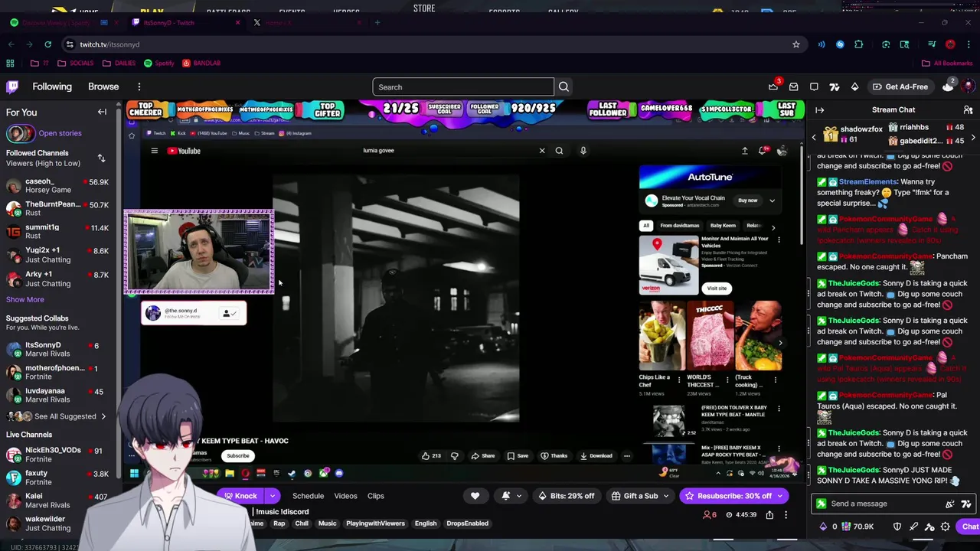Open the Spotify bookmark
The height and width of the screenshot is (551, 980).
(x=159, y=63)
